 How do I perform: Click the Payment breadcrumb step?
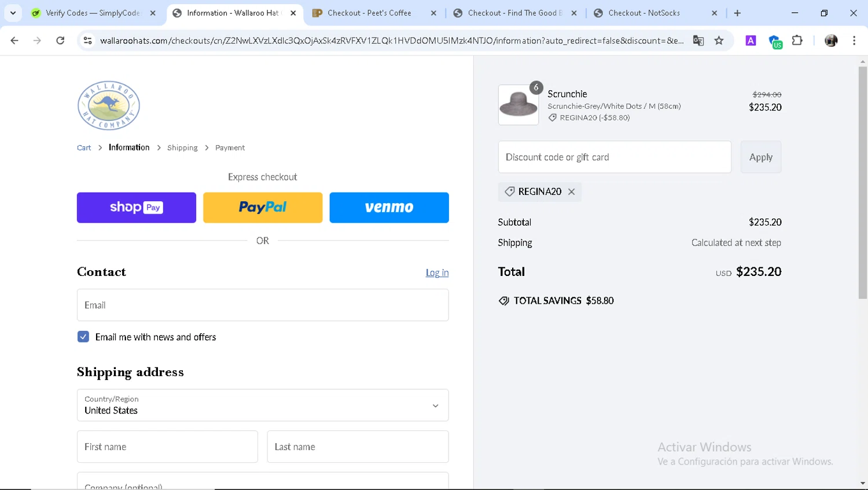click(230, 148)
